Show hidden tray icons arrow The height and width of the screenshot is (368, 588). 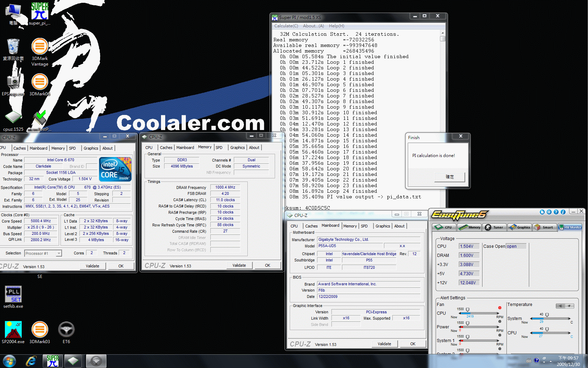point(551,361)
